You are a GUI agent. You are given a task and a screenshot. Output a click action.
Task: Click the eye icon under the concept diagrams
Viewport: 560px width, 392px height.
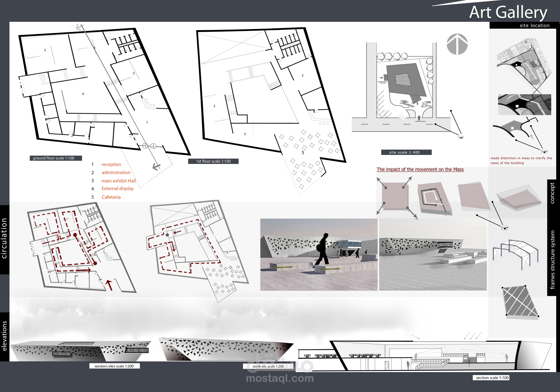pos(505,228)
